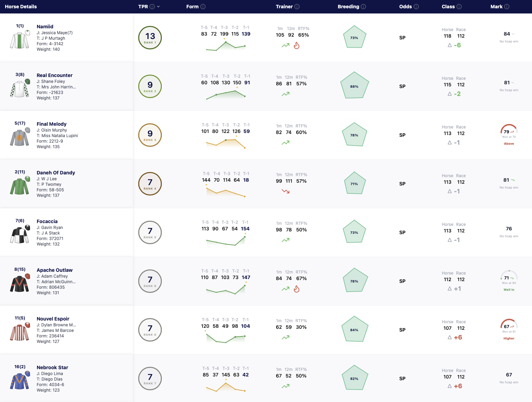Click Daneh Of Dandy's downward trend arrow
532x402 pixels.
(x=286, y=191)
